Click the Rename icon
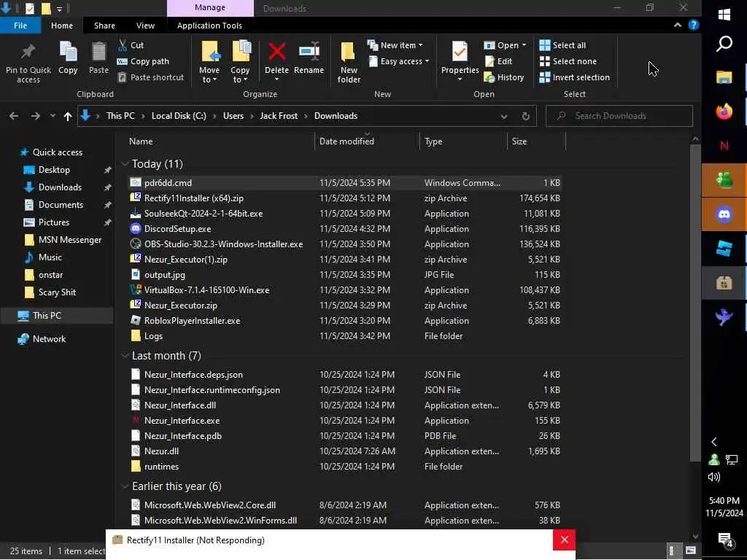Image resolution: width=747 pixels, height=560 pixels. (309, 52)
